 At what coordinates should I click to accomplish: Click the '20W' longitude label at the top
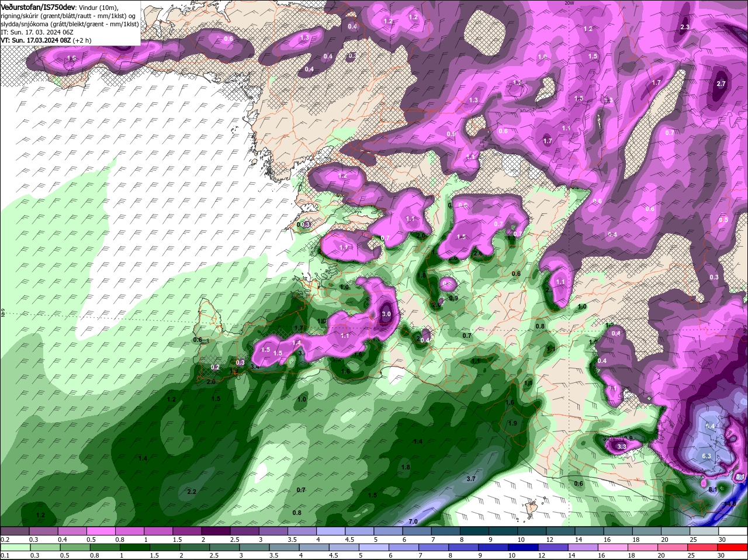(570, 3)
